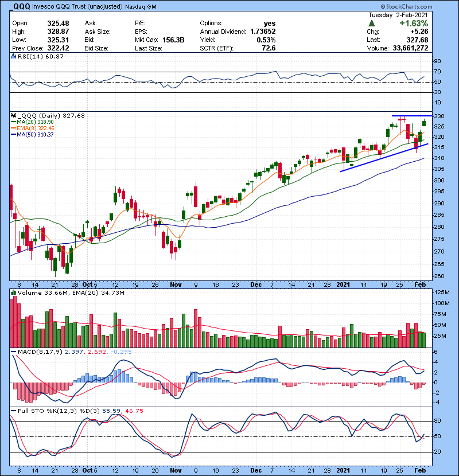459x476 pixels.
Task: Click the 260 price axis label
Action: (x=439, y=276)
